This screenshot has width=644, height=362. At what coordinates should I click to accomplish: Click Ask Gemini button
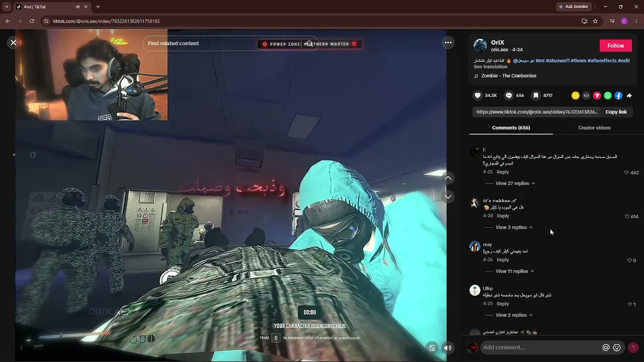point(573,7)
